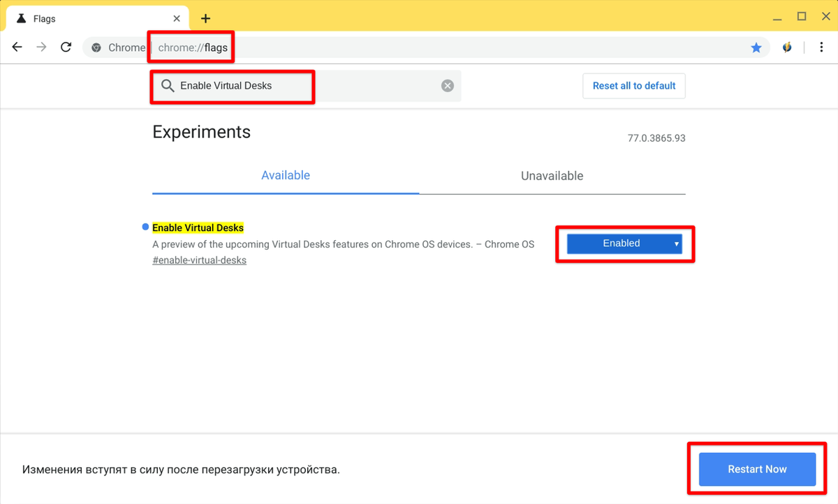
Task: Open the Enabled dropdown for Virtual Desks
Action: pos(624,244)
